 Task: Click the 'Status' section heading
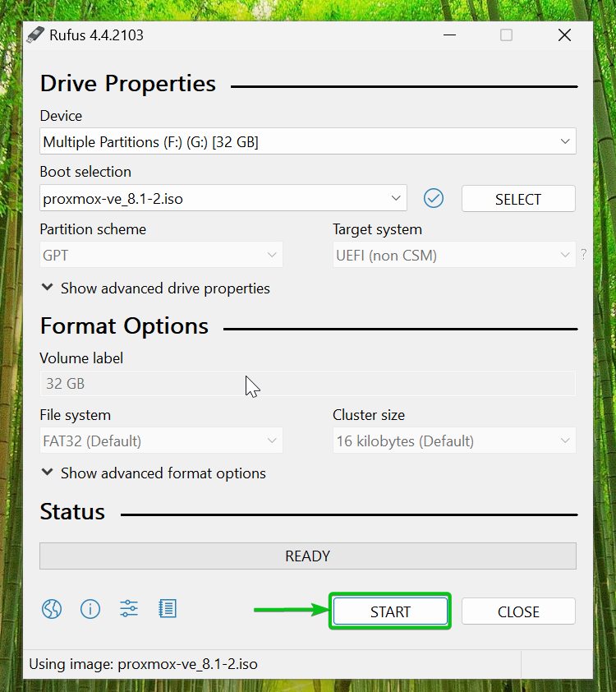(72, 512)
